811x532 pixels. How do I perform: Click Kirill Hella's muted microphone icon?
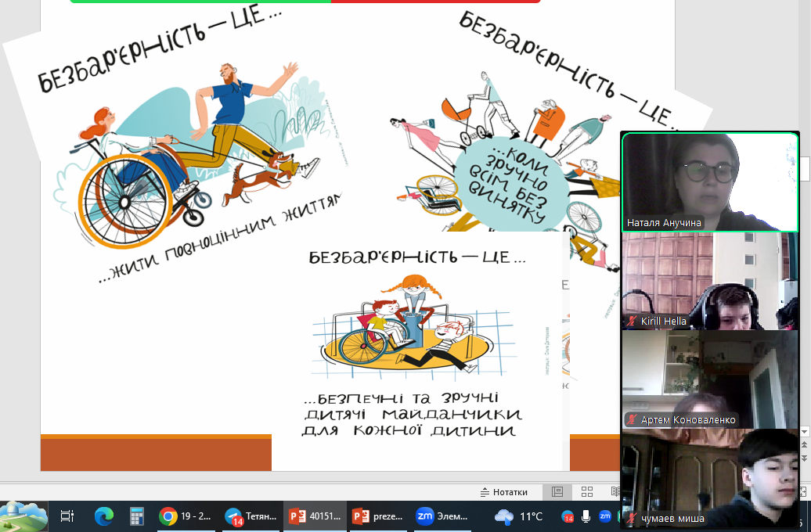click(632, 321)
